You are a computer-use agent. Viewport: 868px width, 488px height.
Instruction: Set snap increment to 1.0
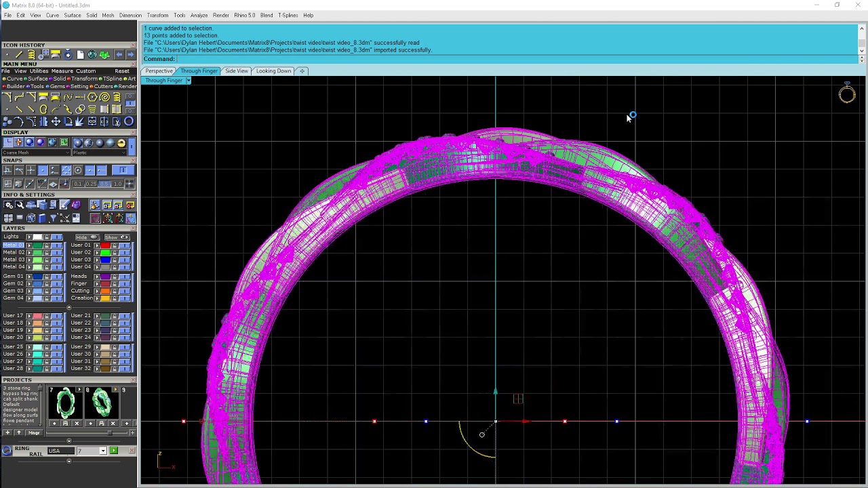point(117,184)
